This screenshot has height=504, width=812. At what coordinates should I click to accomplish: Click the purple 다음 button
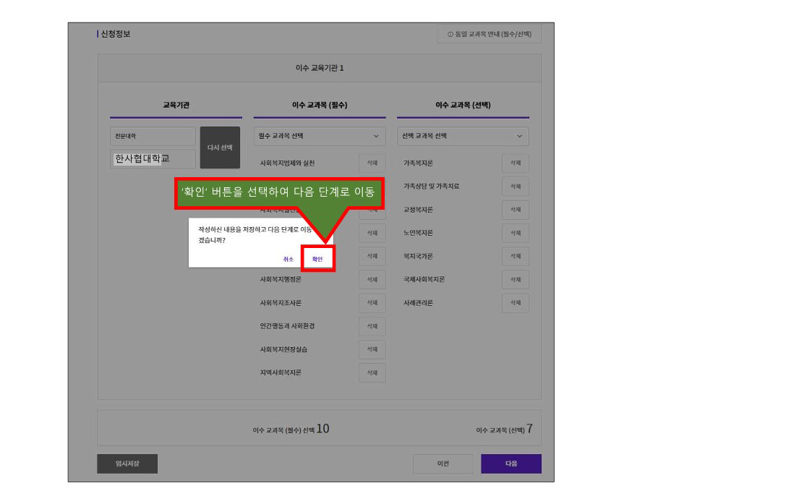coord(511,464)
